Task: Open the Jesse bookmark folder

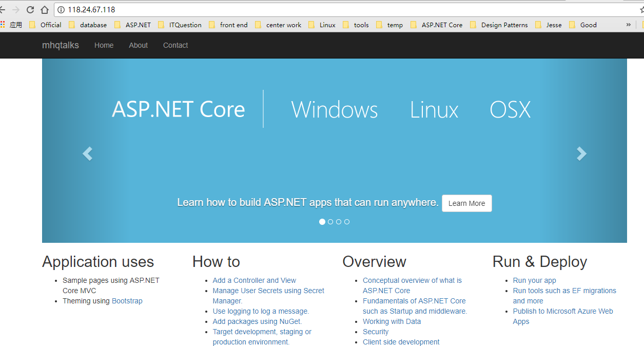Action: click(548, 25)
